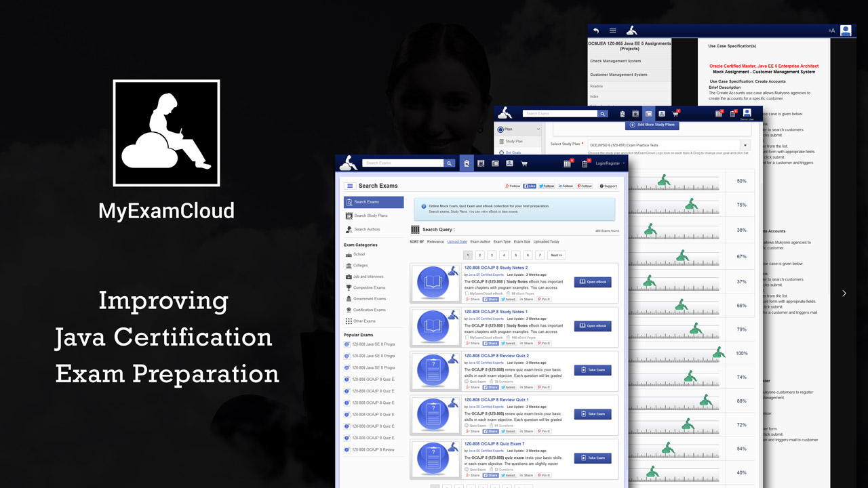
Task: Click the goal marker on the 50% row
Action: [665, 180]
